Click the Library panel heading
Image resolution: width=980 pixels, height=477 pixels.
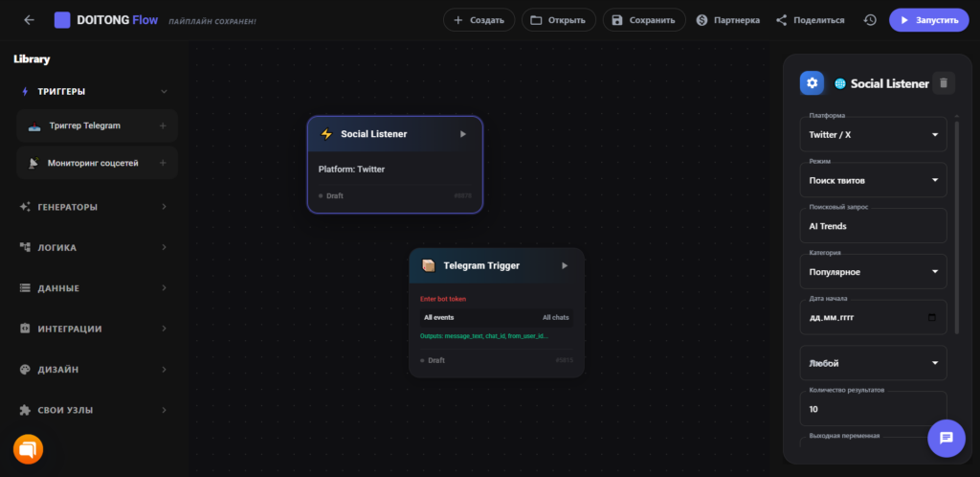coord(32,59)
